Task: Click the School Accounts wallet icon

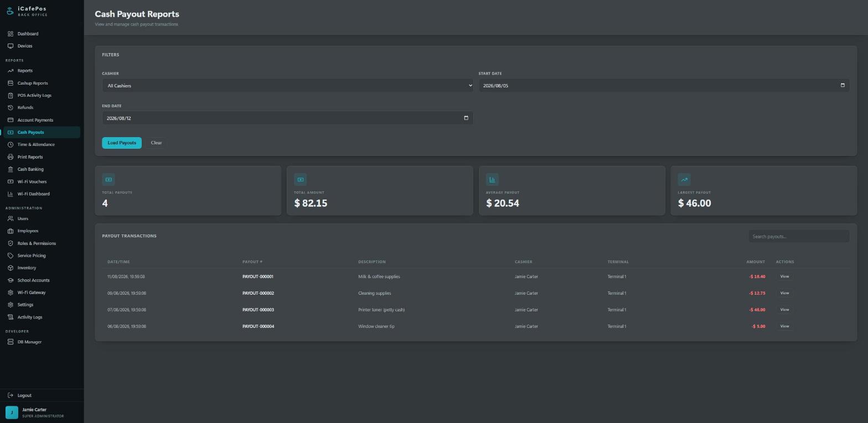Action: tap(11, 280)
